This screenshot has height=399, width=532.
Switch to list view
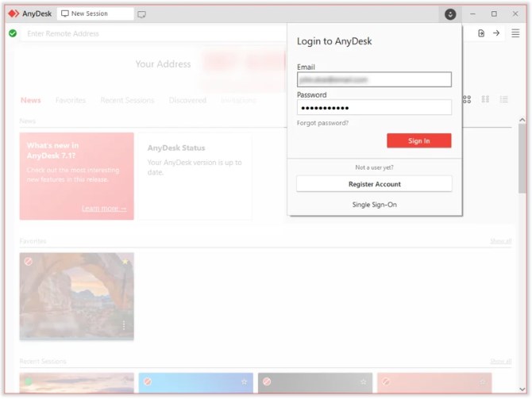pyautogui.click(x=504, y=99)
